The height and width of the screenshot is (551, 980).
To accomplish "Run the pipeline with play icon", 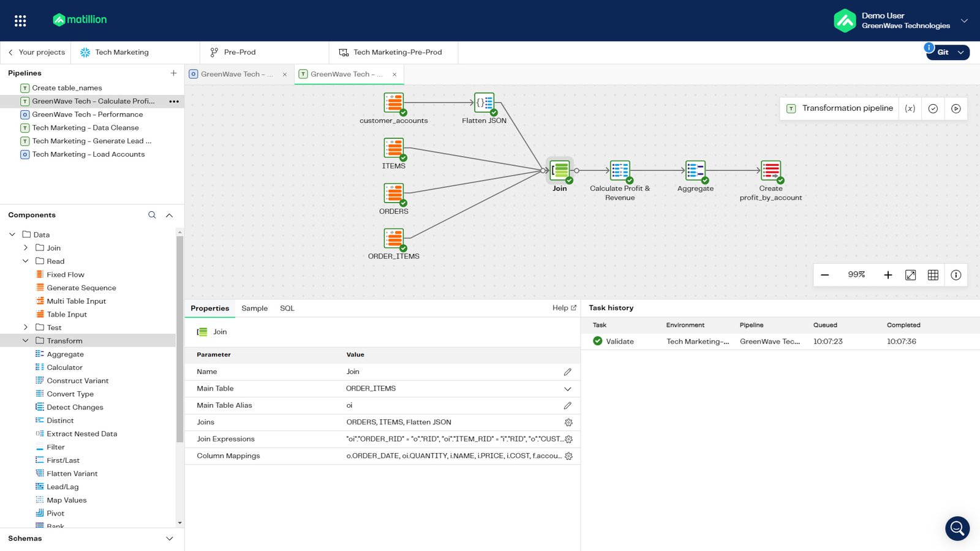I will click(956, 108).
